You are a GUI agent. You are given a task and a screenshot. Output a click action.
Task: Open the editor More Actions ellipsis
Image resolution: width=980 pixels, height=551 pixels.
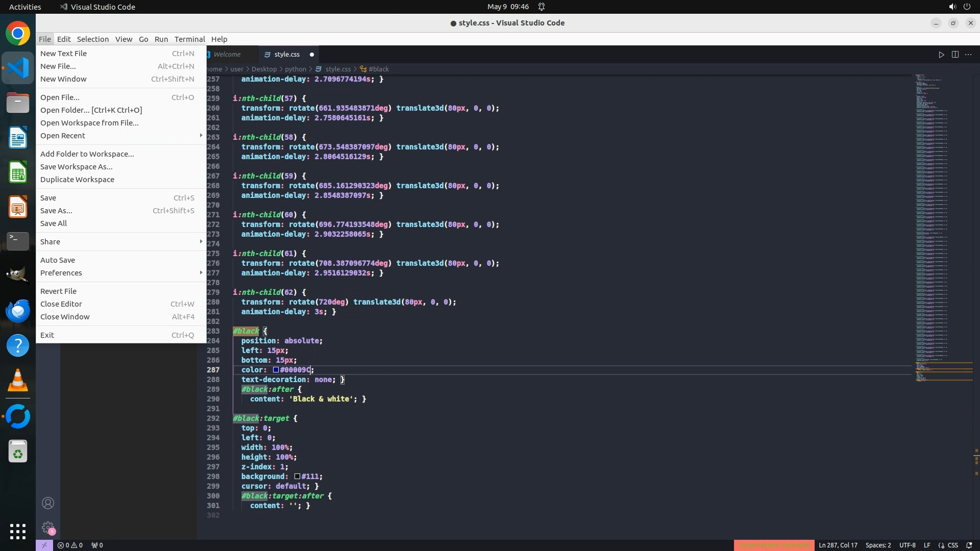(968, 55)
